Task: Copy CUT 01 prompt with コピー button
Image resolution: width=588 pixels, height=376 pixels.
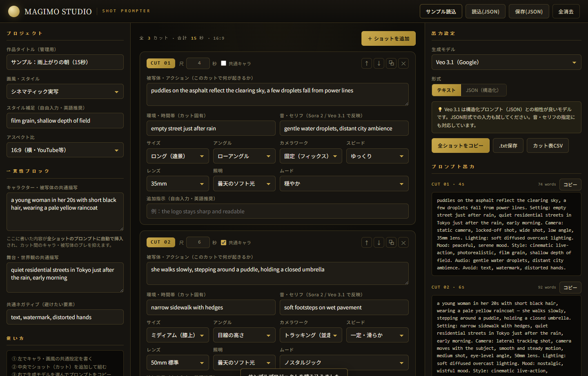Action: [570, 184]
